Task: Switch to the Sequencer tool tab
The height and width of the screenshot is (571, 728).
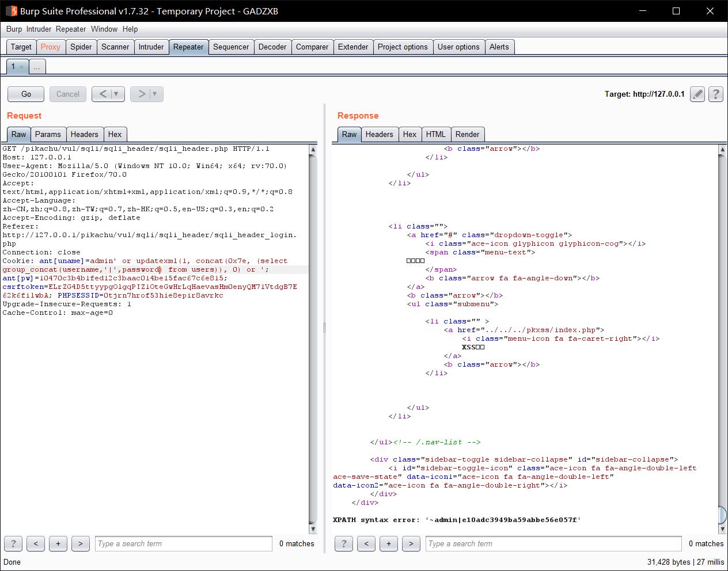Action: pos(231,47)
